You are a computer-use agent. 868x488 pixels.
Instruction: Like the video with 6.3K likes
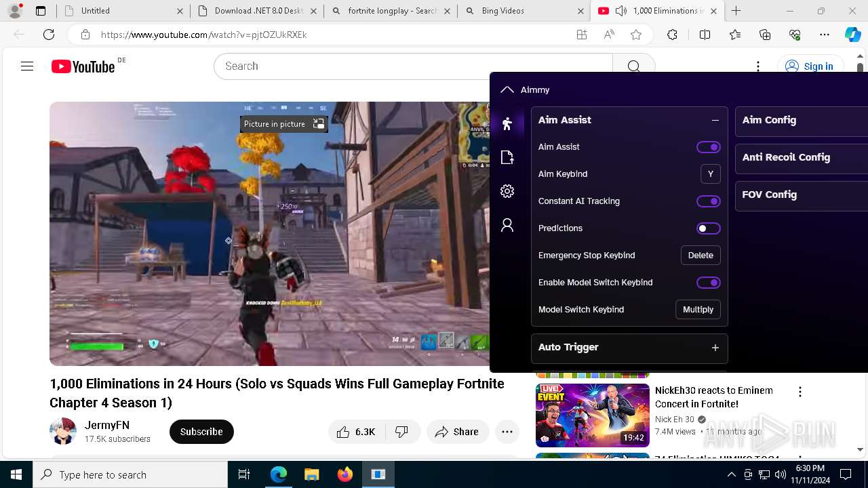click(357, 432)
